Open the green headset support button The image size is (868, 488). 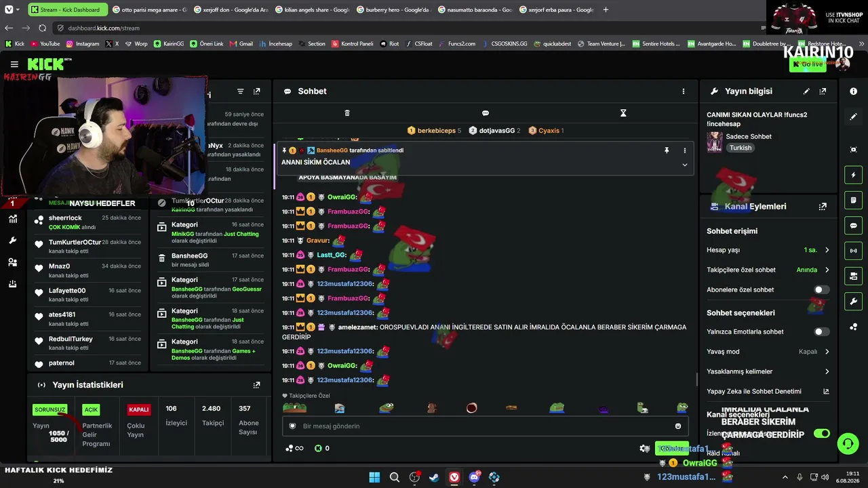coord(848,444)
